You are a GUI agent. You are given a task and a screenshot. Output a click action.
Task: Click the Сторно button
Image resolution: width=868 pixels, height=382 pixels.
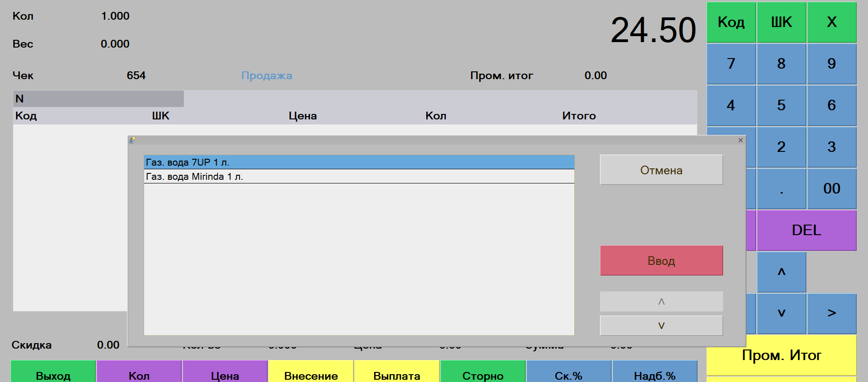pos(482,374)
